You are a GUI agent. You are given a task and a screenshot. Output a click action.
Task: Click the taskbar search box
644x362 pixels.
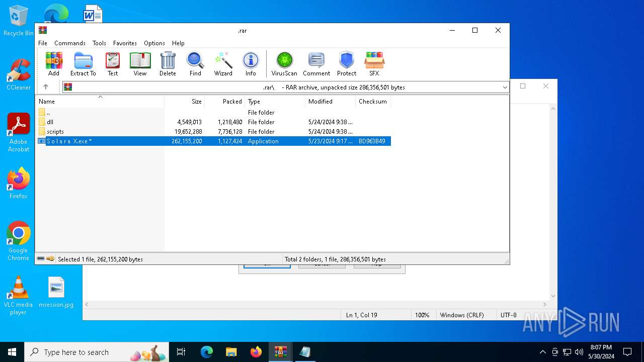(x=98, y=352)
